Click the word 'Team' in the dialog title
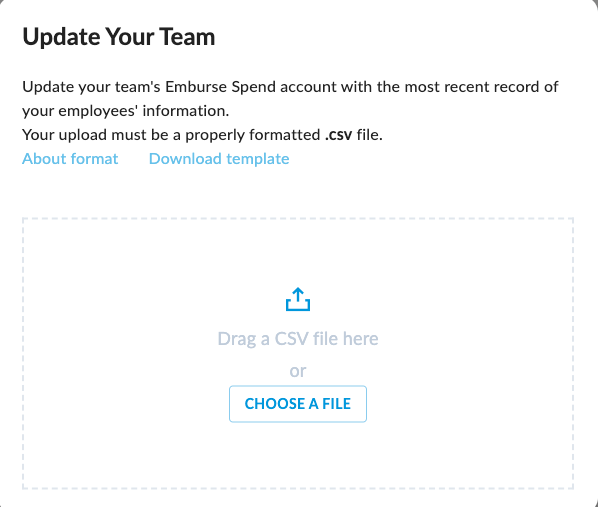The height and width of the screenshot is (507, 598). tap(187, 37)
